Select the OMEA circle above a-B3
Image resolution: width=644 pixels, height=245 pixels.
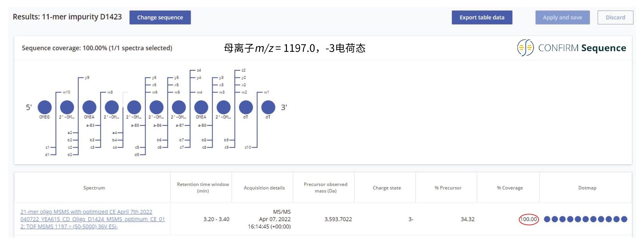[89, 107]
